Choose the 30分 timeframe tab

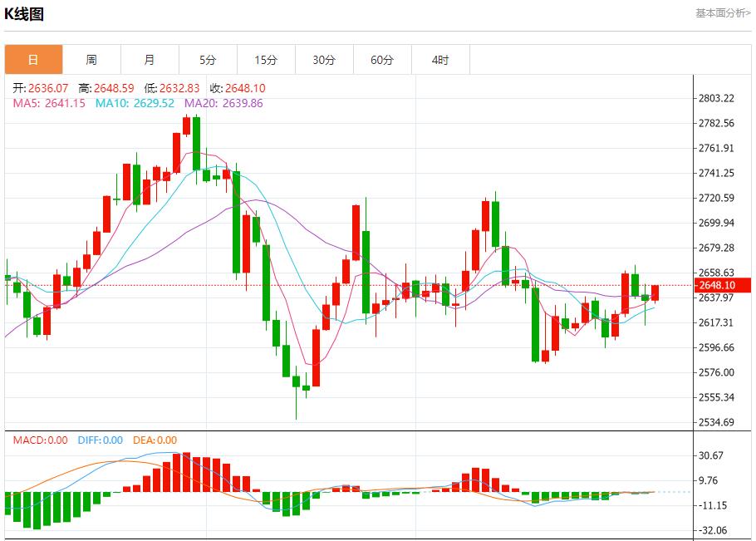click(324, 60)
